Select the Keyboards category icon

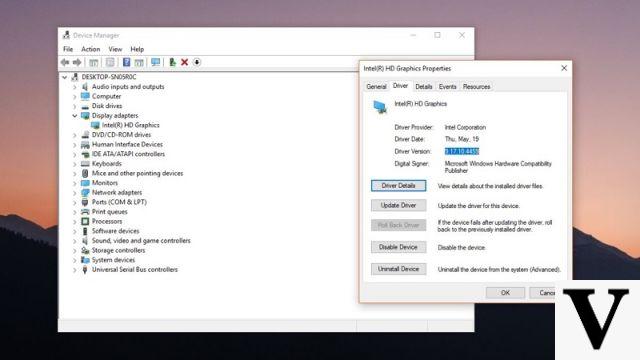pyautogui.click(x=85, y=164)
